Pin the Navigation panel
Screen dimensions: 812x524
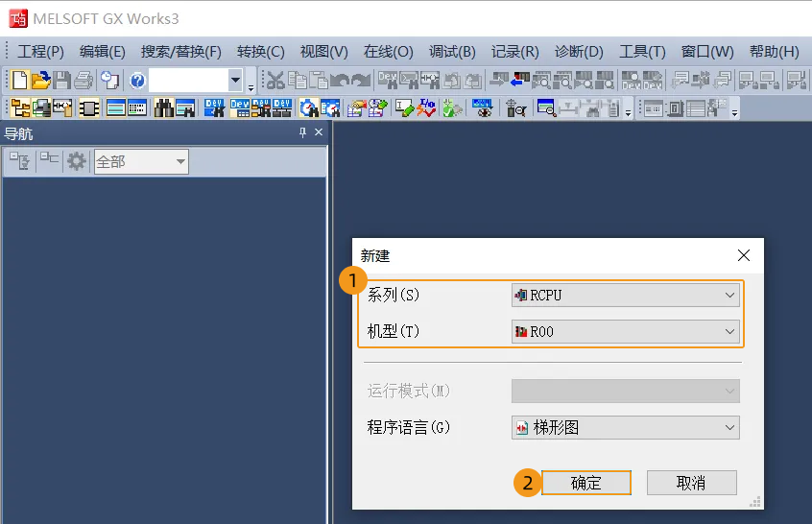point(302,133)
